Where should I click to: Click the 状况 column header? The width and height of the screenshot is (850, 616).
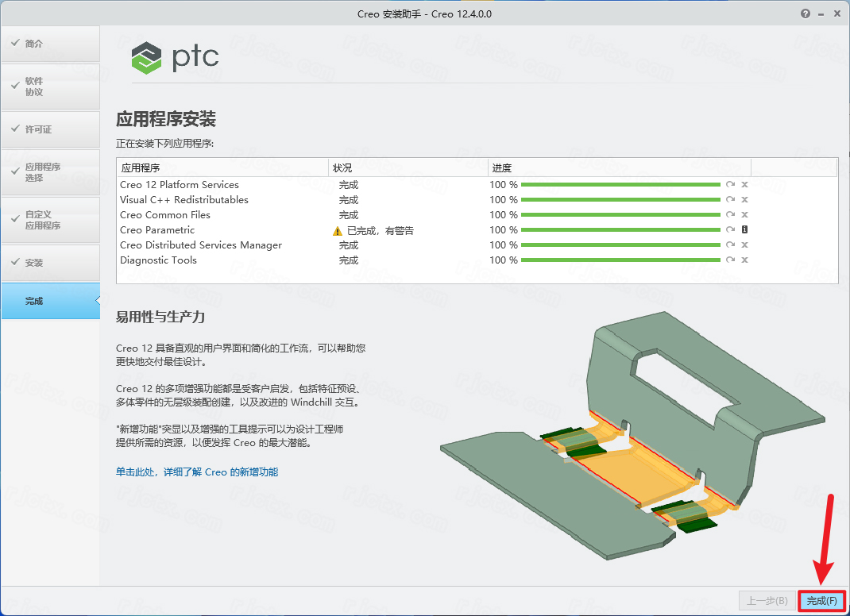pos(408,168)
